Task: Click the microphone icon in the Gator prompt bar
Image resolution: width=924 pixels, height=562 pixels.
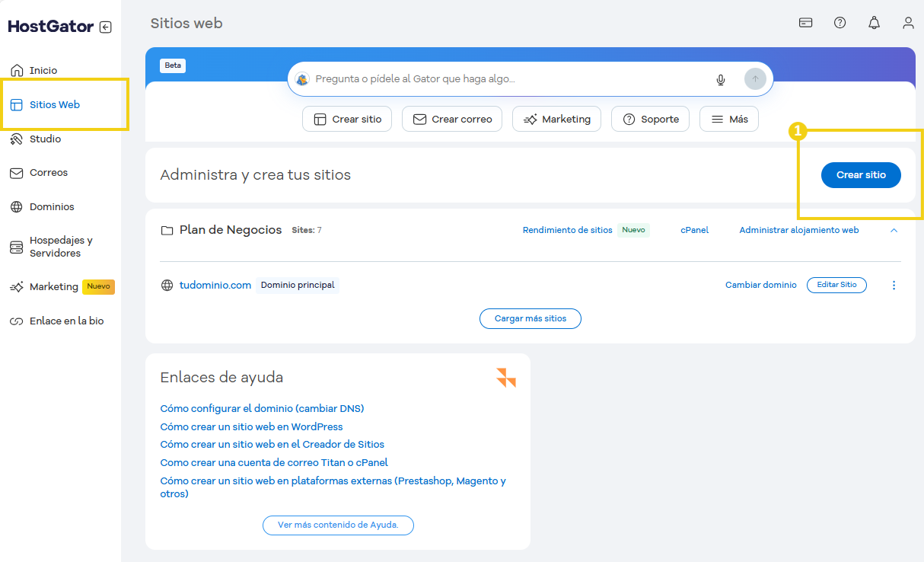Action: tap(720, 78)
